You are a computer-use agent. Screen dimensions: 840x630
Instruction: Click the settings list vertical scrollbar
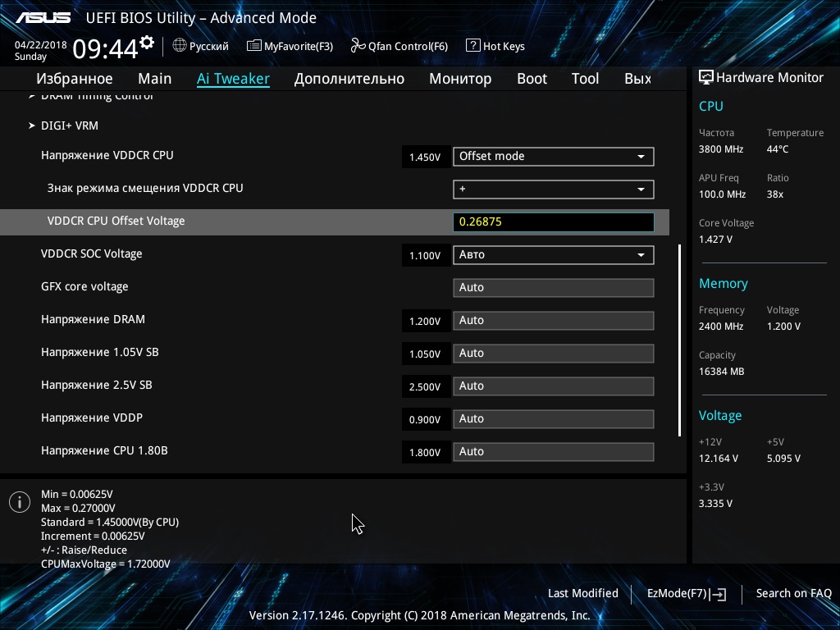coord(679,340)
